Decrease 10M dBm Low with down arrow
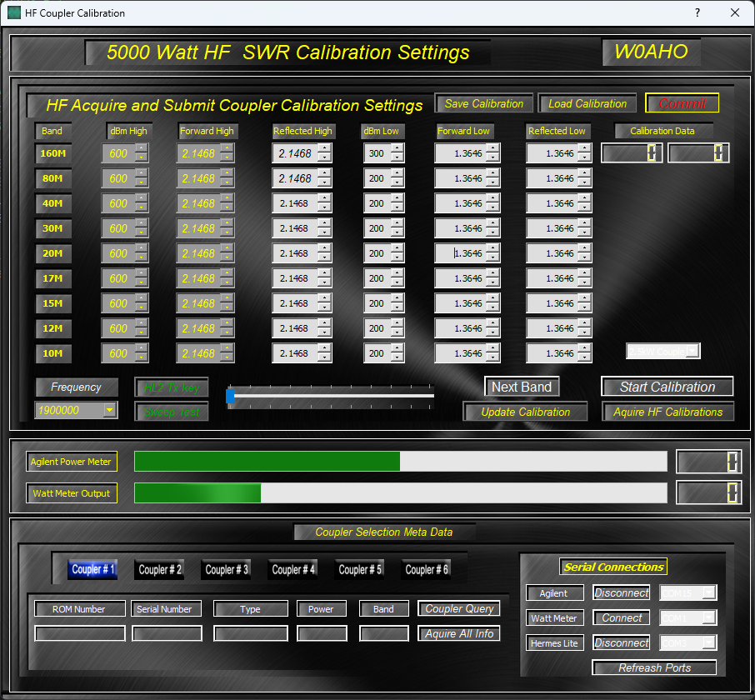The image size is (755, 700). pos(397,358)
